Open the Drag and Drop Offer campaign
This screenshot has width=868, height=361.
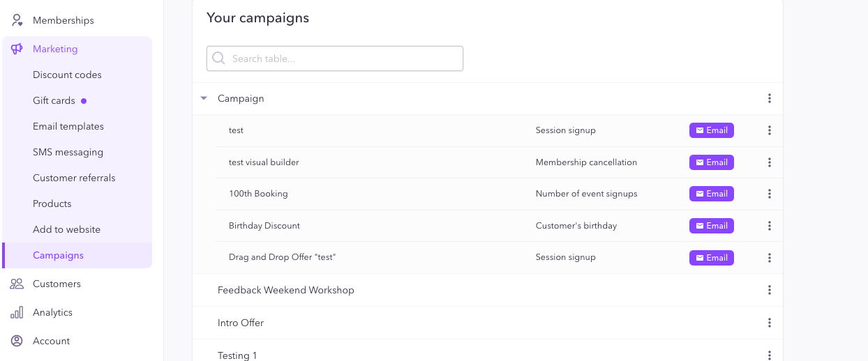pyautogui.click(x=283, y=257)
